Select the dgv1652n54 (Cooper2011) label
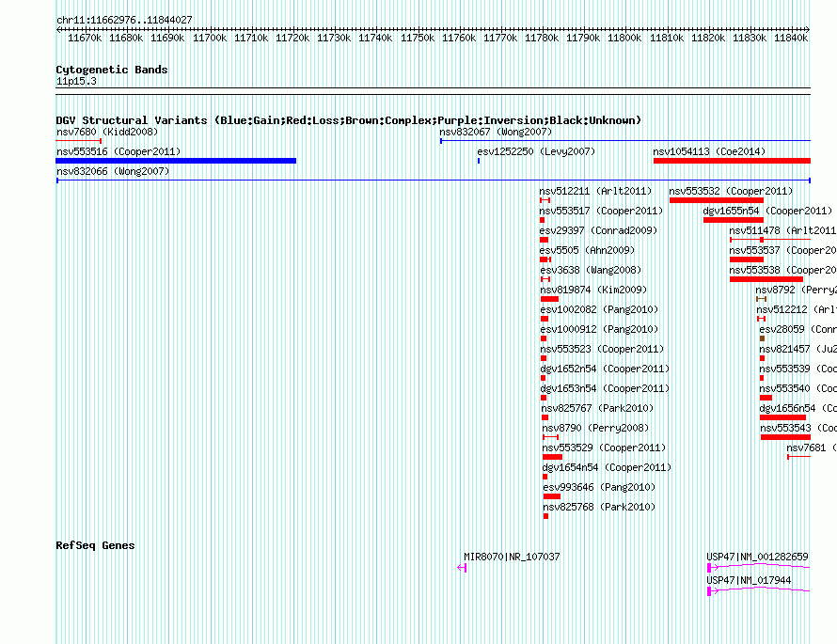Image resolution: width=837 pixels, height=644 pixels. [605, 369]
